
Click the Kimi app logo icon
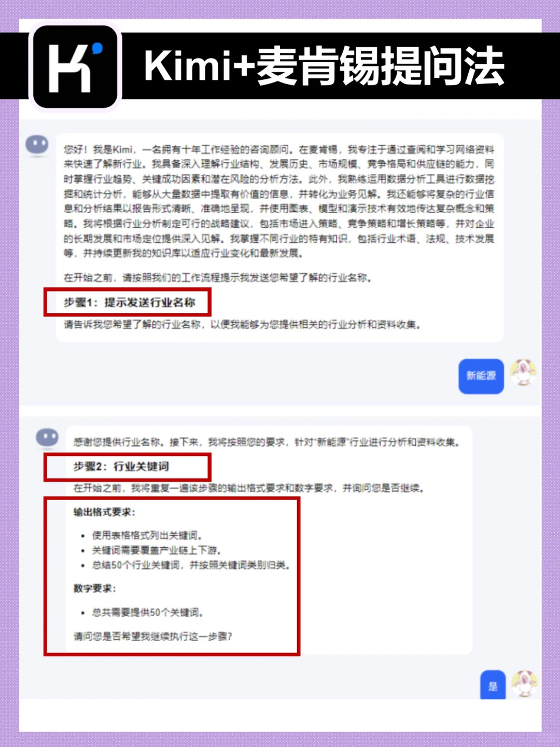click(76, 66)
